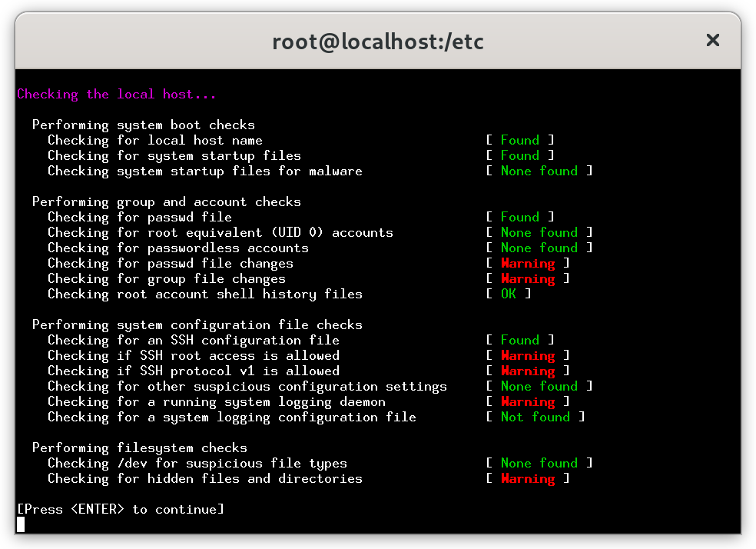Click the Warning status for group file changes

(x=528, y=279)
